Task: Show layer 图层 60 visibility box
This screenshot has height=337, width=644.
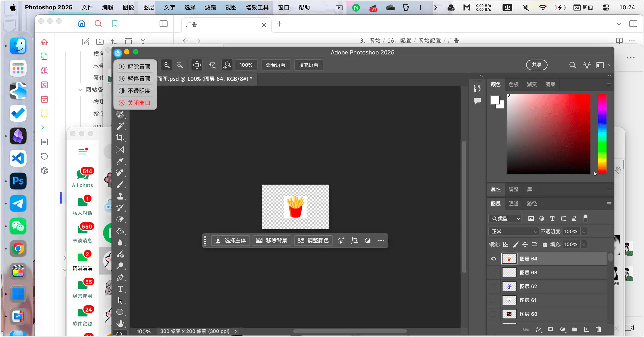Action: coord(494,314)
